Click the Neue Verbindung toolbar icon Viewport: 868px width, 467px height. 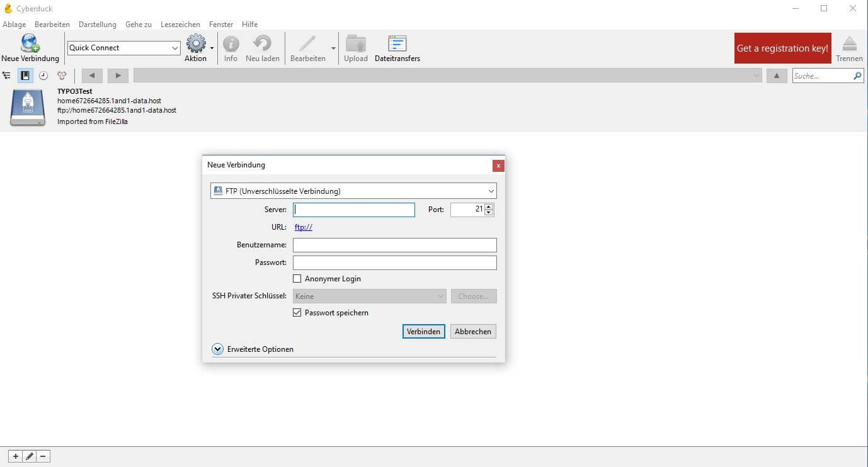[30, 43]
